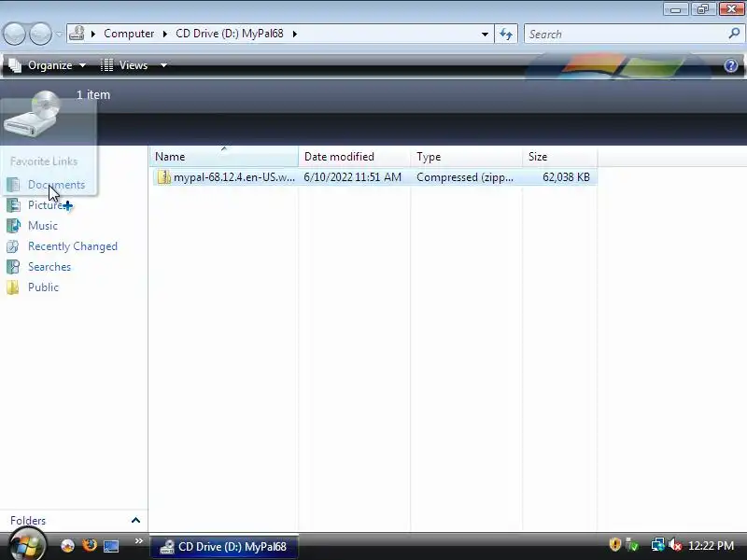
Task: Click the Documents icon in sidebar
Action: (x=13, y=185)
